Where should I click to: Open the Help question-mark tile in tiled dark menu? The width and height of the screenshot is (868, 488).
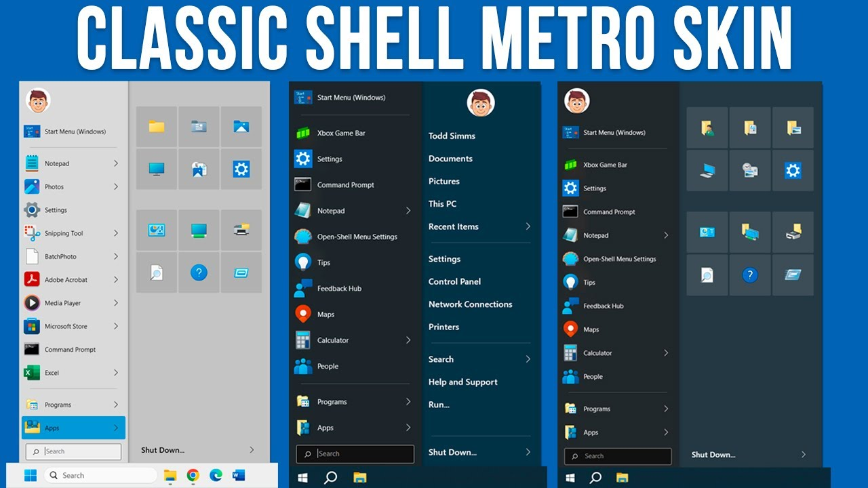(749, 274)
